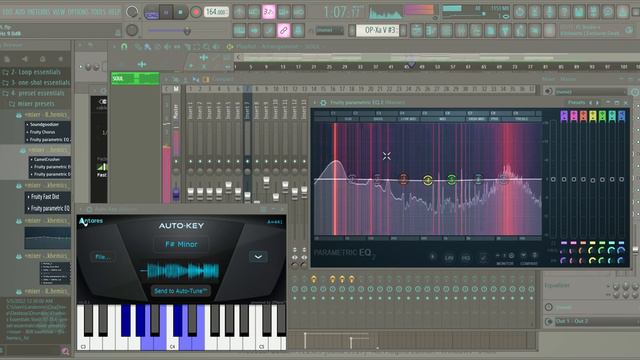Open the Piano roll view icon

coord(431,30)
